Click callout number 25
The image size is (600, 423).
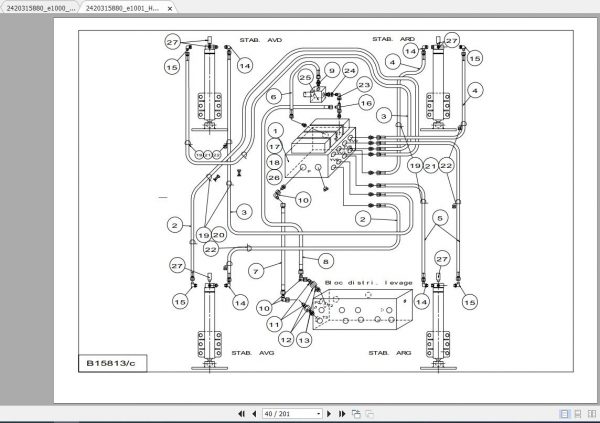pyautogui.click(x=305, y=78)
